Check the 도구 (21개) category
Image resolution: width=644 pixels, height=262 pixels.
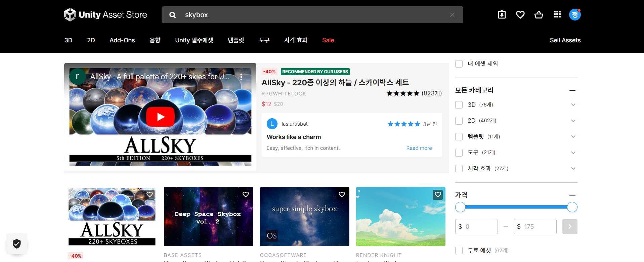pos(459,152)
